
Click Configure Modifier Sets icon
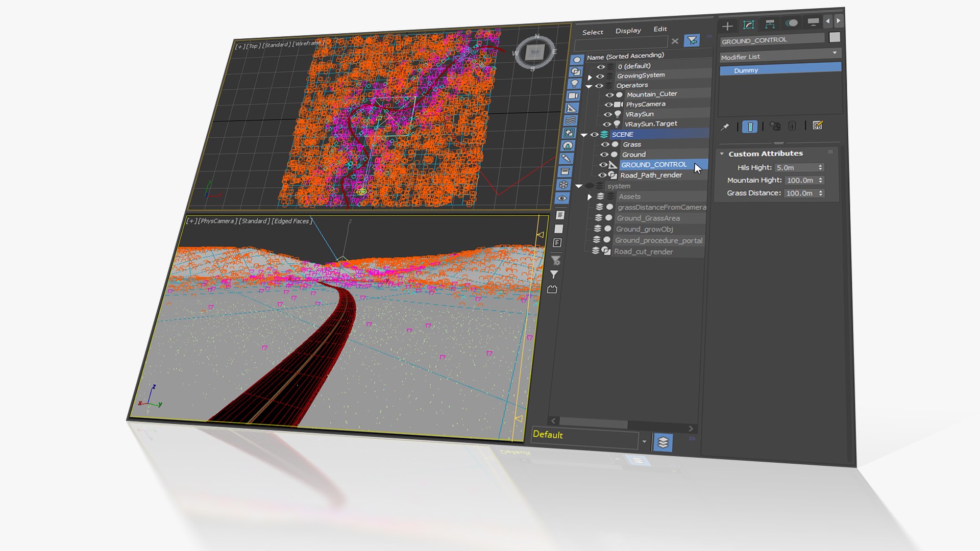[x=818, y=125]
